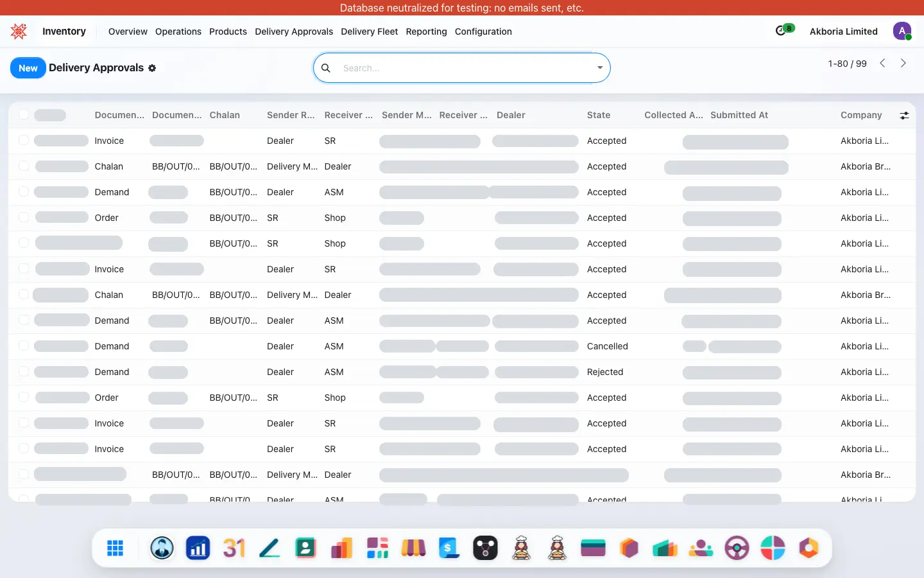Open the Calendar 31 dock icon

point(234,548)
